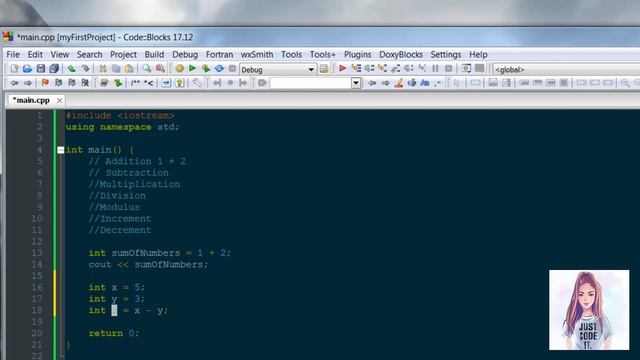Viewport: 640px width, 360px height.
Task: Open the build target Debug dropdown
Action: click(x=278, y=69)
